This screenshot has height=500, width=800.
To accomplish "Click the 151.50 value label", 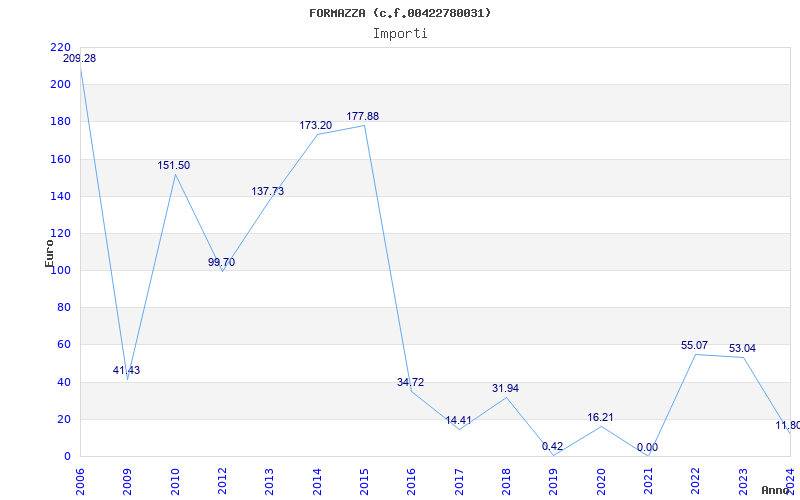I will [173, 165].
